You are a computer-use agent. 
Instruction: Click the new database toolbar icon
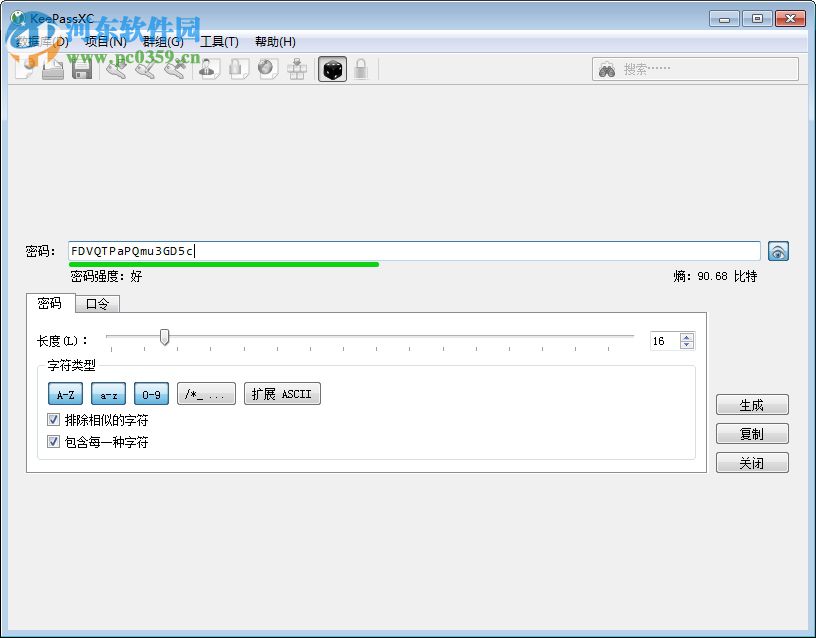(25, 69)
